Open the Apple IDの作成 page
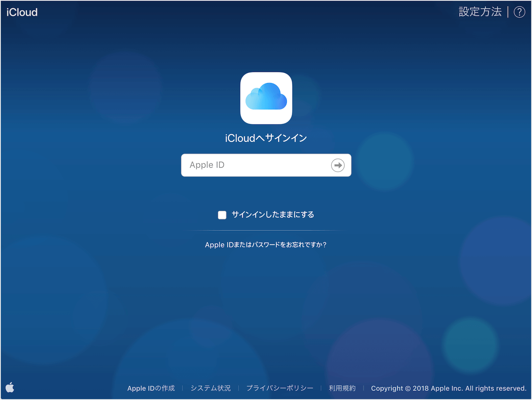Image resolution: width=532 pixels, height=400 pixels. tap(151, 388)
